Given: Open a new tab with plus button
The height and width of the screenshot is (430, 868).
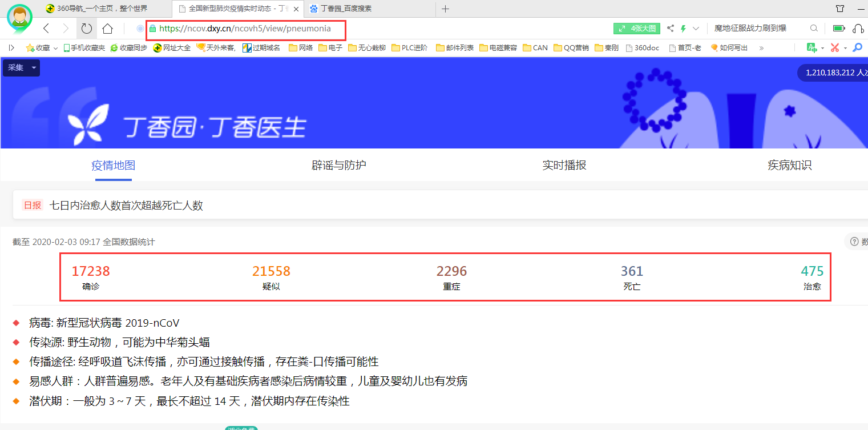Looking at the screenshot, I should coord(446,9).
